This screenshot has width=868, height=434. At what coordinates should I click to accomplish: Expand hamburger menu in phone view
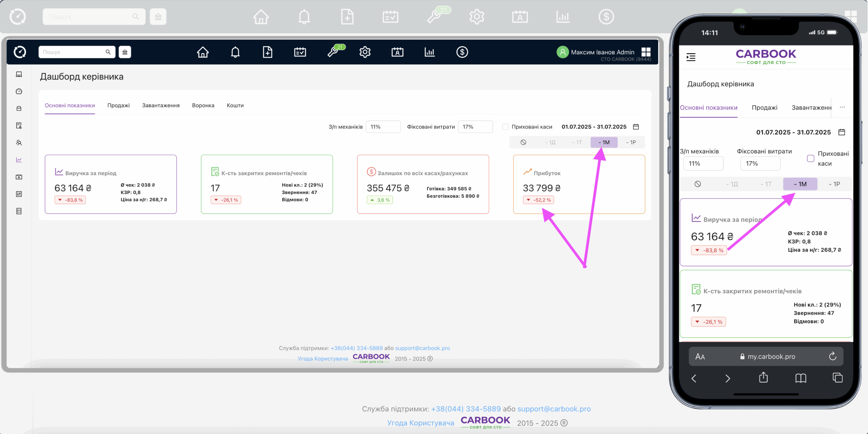[691, 57]
